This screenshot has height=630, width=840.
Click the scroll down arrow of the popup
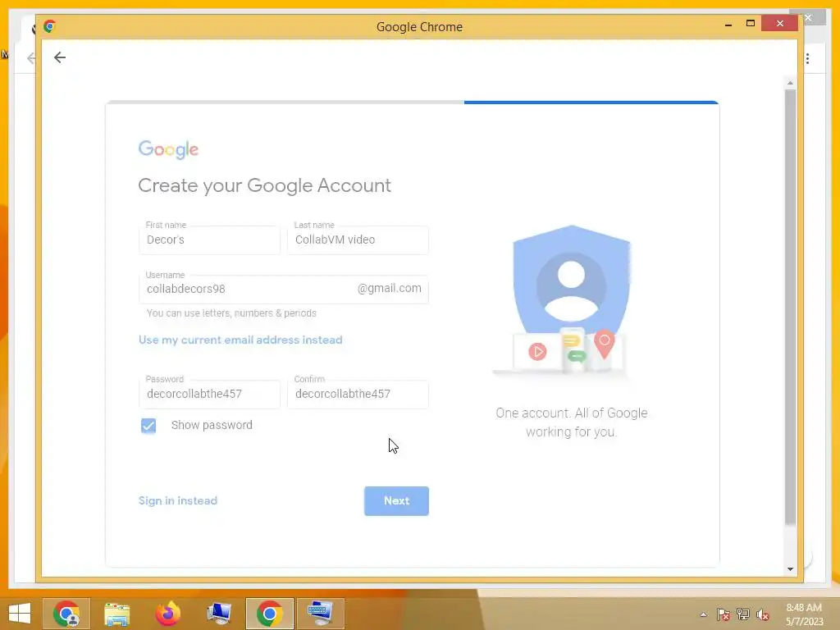click(x=790, y=569)
